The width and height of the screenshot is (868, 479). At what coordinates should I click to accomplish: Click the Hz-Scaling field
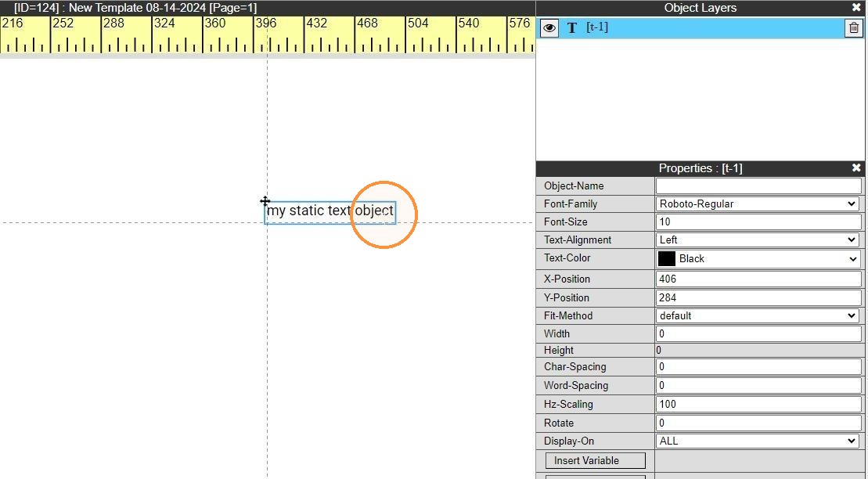tap(758, 404)
